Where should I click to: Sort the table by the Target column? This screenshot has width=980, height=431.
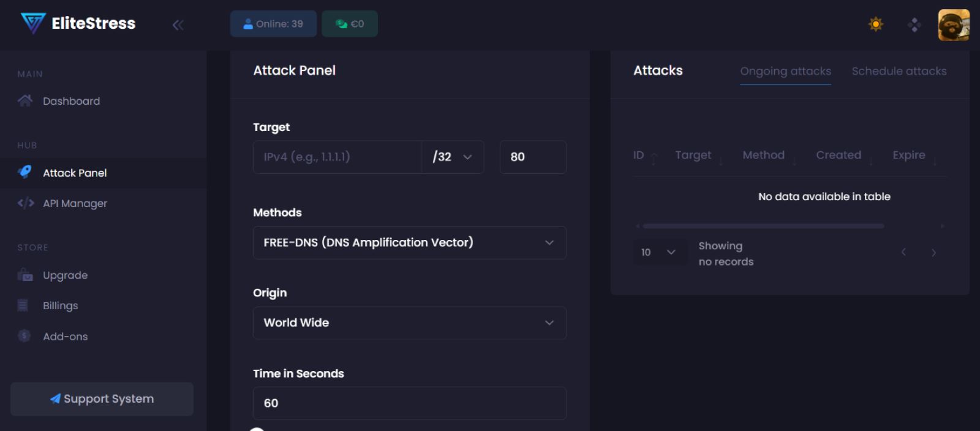pyautogui.click(x=699, y=156)
